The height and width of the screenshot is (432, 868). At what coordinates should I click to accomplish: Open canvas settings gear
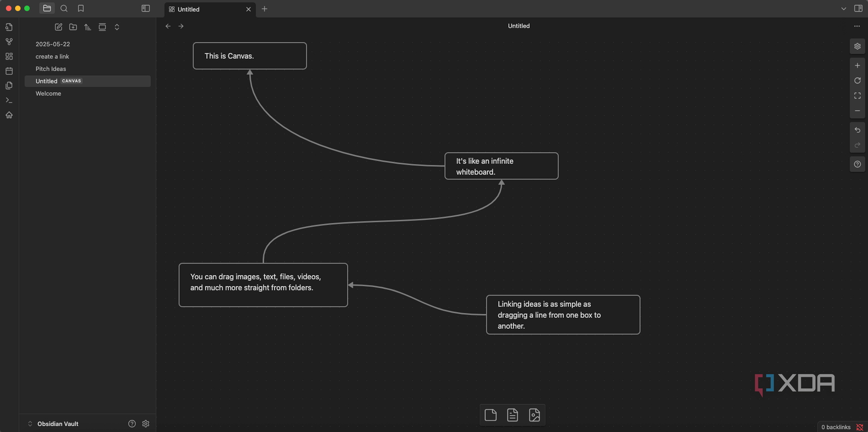857,46
